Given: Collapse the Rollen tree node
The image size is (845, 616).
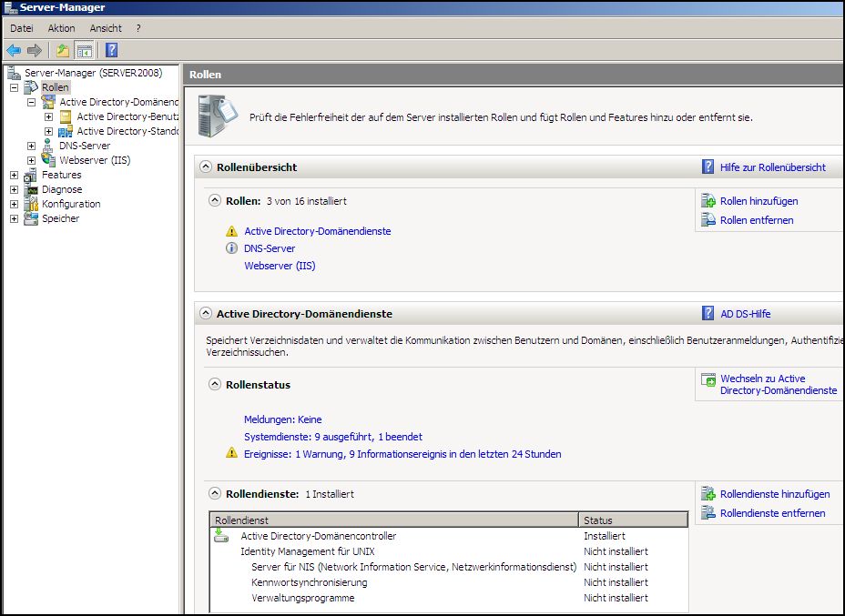Looking at the screenshot, I should click(14, 87).
